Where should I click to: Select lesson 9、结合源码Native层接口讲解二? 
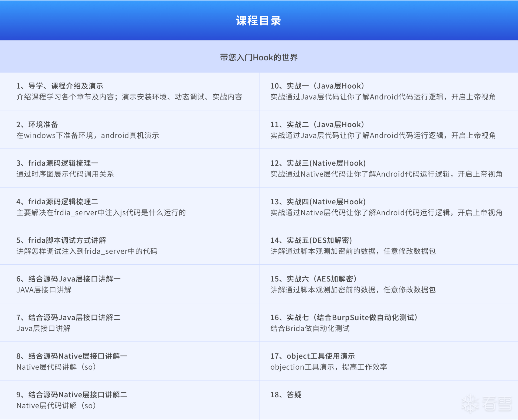pyautogui.click(x=72, y=394)
